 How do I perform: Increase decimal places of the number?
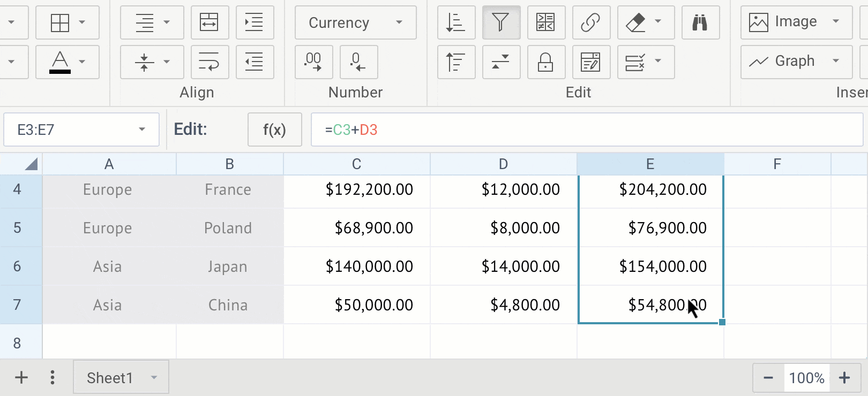pyautogui.click(x=313, y=62)
